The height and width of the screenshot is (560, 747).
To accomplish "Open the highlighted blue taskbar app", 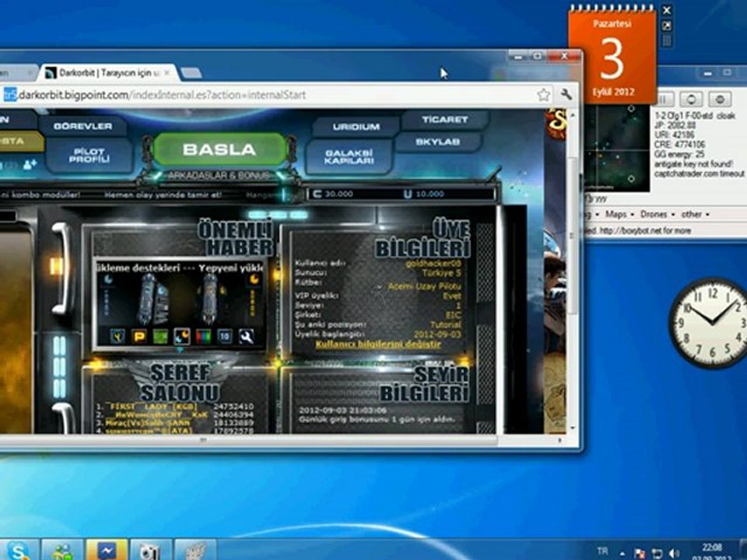I will coord(107,551).
